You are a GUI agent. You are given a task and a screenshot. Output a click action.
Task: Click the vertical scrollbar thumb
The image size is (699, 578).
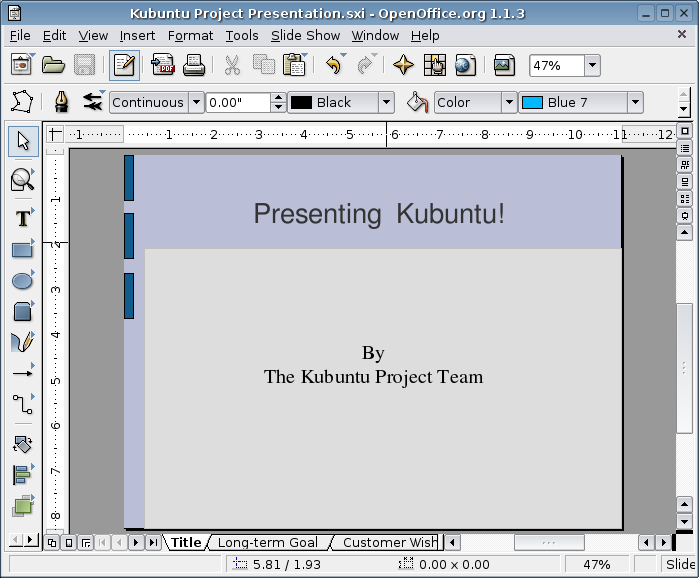coord(684,368)
